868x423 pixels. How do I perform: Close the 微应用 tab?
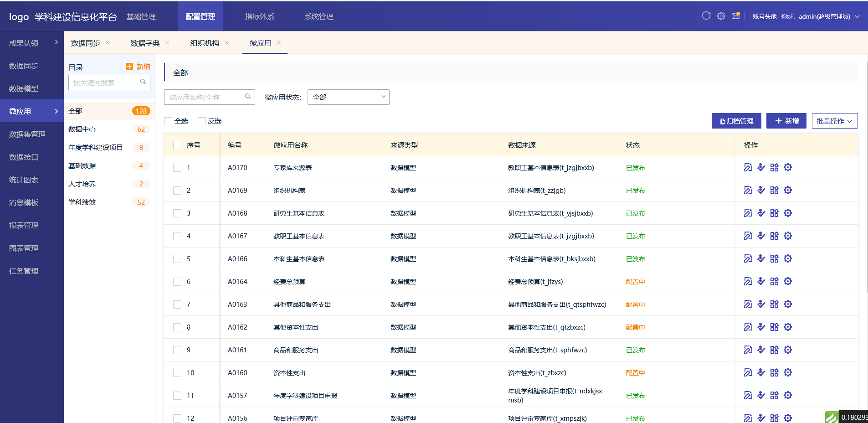point(279,42)
